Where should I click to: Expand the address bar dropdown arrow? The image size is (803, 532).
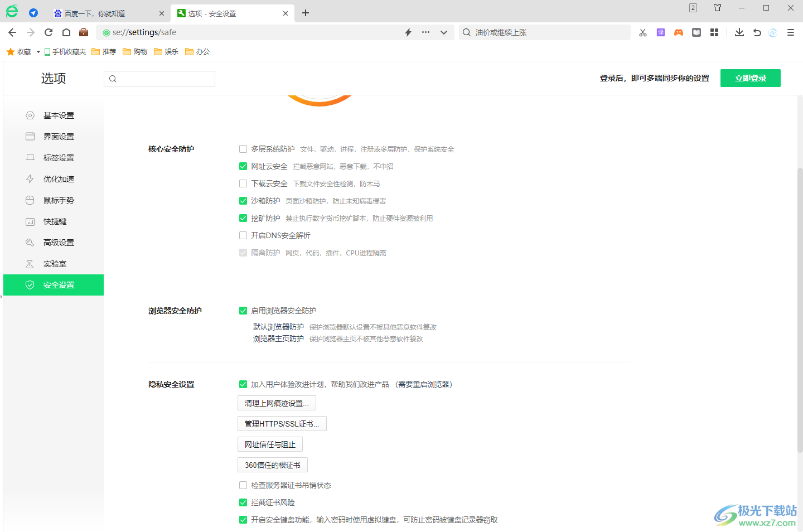[444, 32]
